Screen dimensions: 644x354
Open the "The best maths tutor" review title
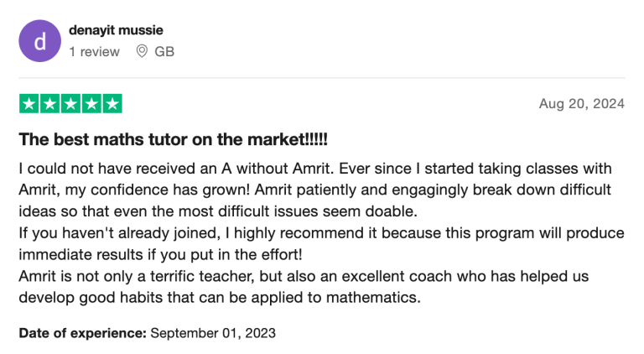[174, 138]
